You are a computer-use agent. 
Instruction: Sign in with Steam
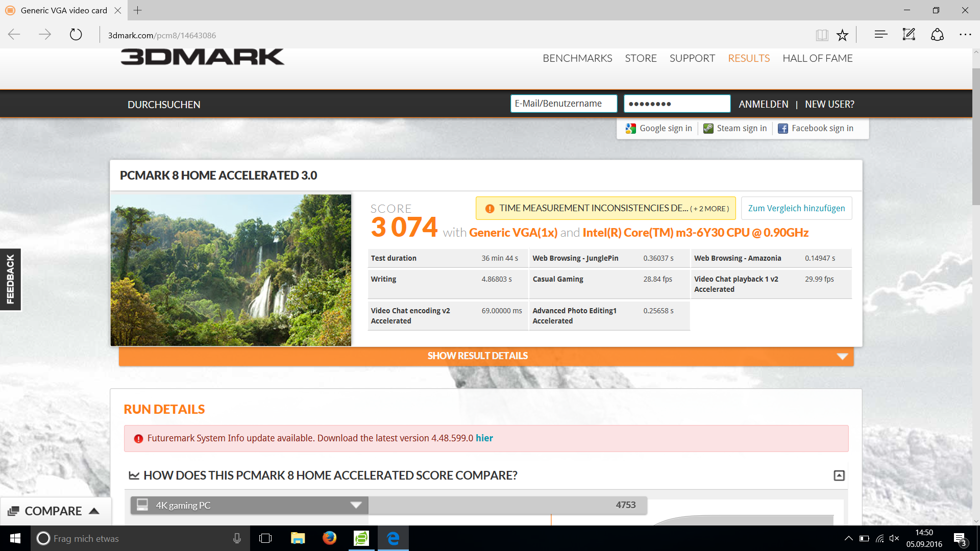[x=735, y=129]
